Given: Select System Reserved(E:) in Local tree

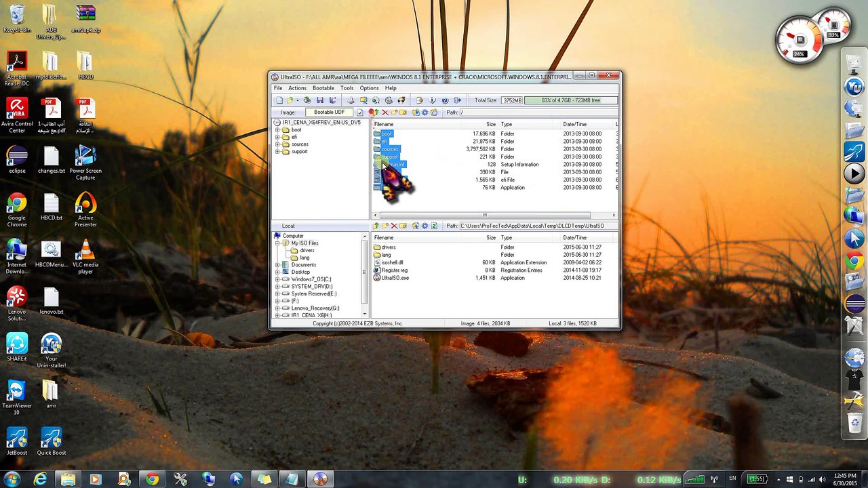Looking at the screenshot, I should 313,293.
